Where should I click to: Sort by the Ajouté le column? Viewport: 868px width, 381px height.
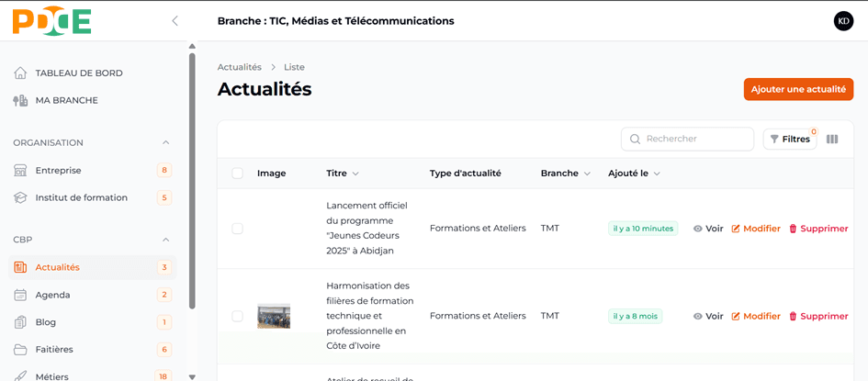pyautogui.click(x=634, y=174)
